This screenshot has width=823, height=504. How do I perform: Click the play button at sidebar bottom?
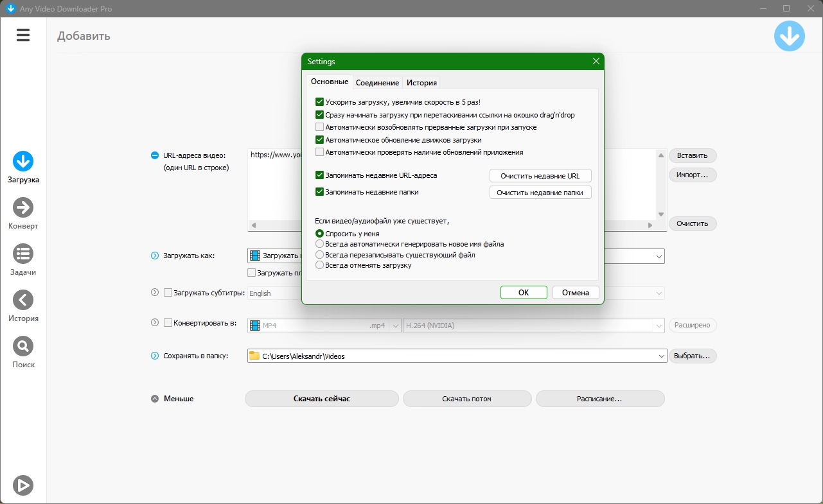click(23, 485)
